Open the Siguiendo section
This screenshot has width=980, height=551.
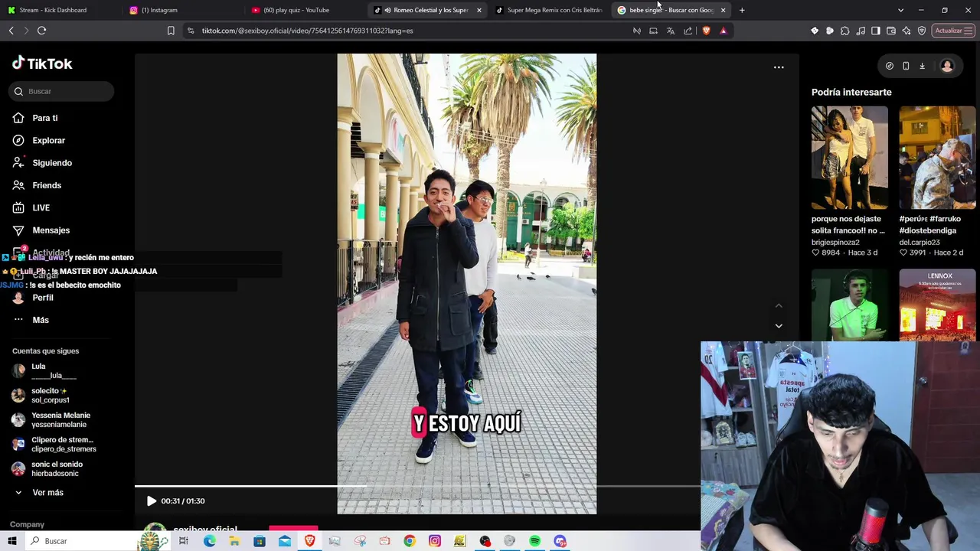(52, 163)
